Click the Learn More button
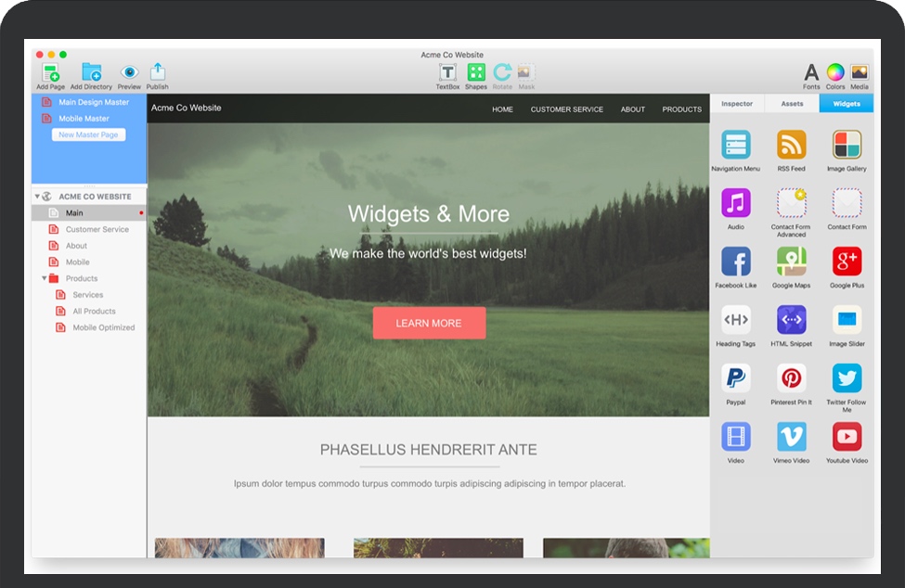The image size is (905, 588). click(x=429, y=323)
